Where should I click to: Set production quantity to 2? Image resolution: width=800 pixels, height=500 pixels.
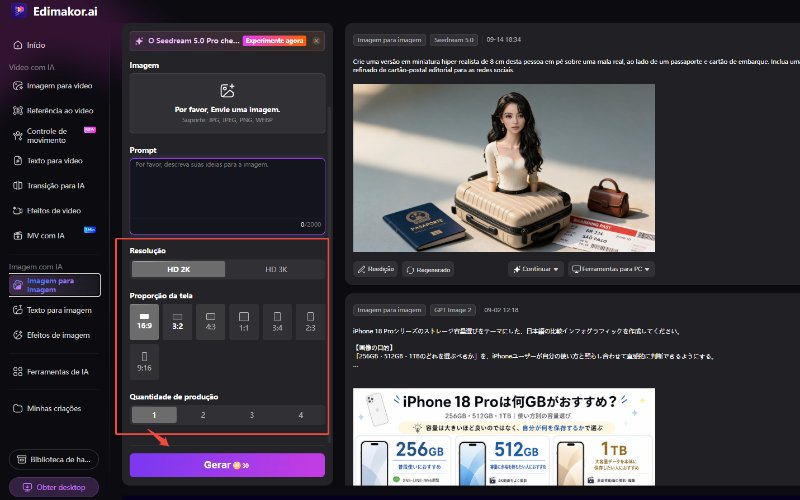tap(203, 415)
